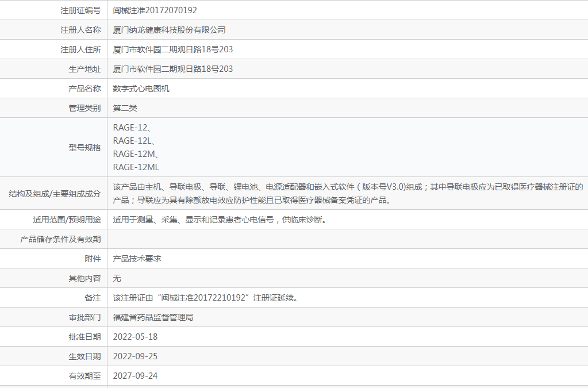
Task: Select the 备注 label
Action: [93, 298]
